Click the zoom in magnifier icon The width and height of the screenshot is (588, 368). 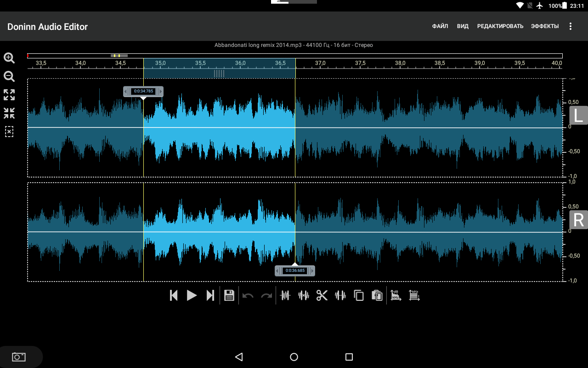coord(9,58)
